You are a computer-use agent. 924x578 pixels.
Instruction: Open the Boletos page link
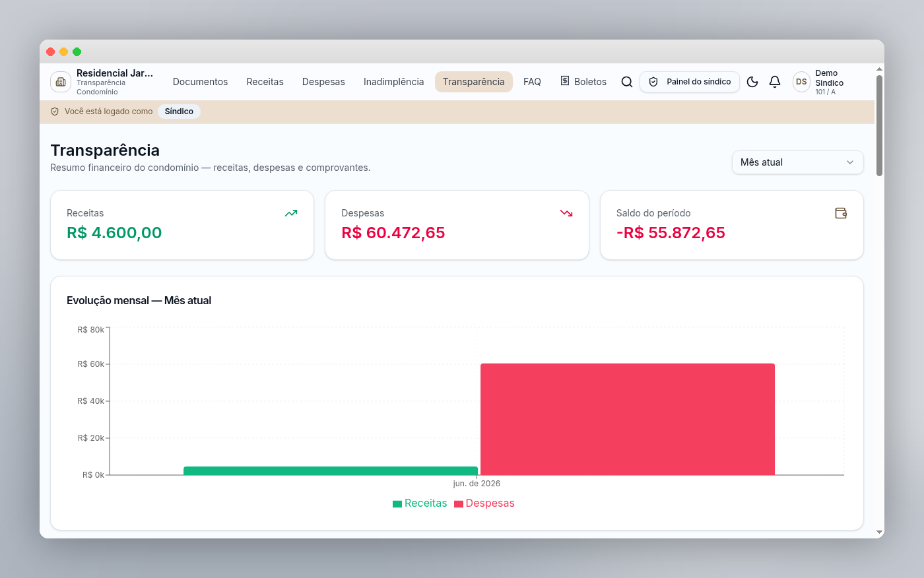coord(583,82)
